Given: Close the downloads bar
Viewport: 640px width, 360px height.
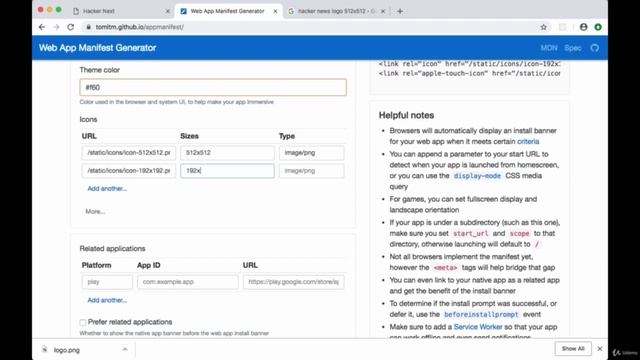Looking at the screenshot, I should (x=600, y=349).
